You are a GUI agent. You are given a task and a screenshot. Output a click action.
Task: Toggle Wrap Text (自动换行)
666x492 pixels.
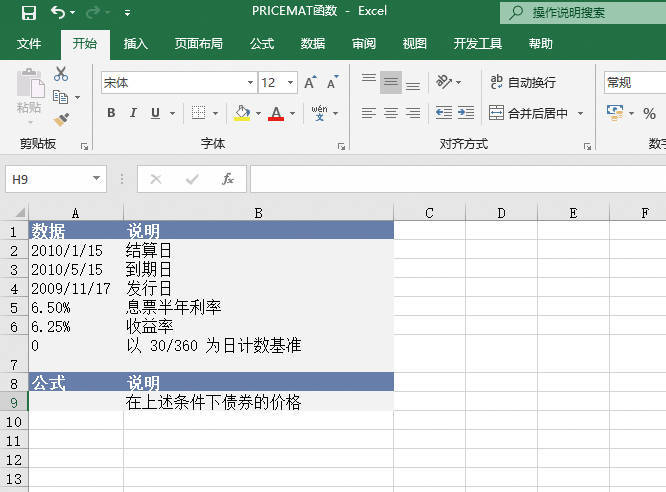tap(522, 83)
